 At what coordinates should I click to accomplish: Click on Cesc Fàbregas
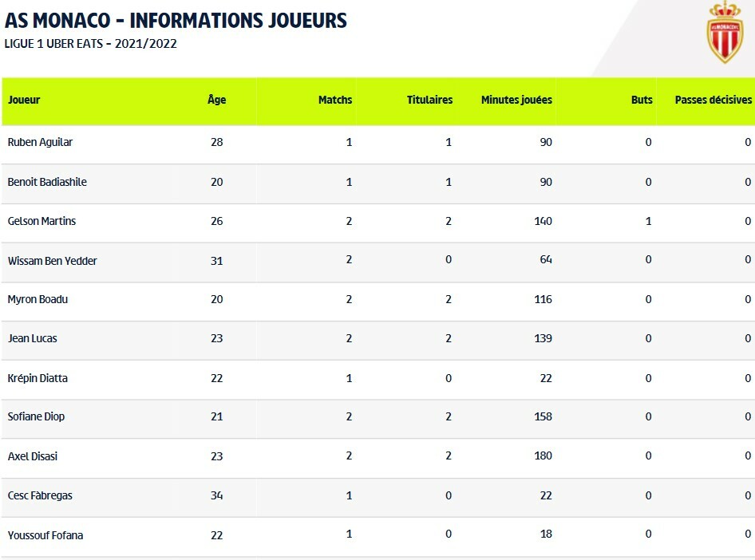click(40, 496)
